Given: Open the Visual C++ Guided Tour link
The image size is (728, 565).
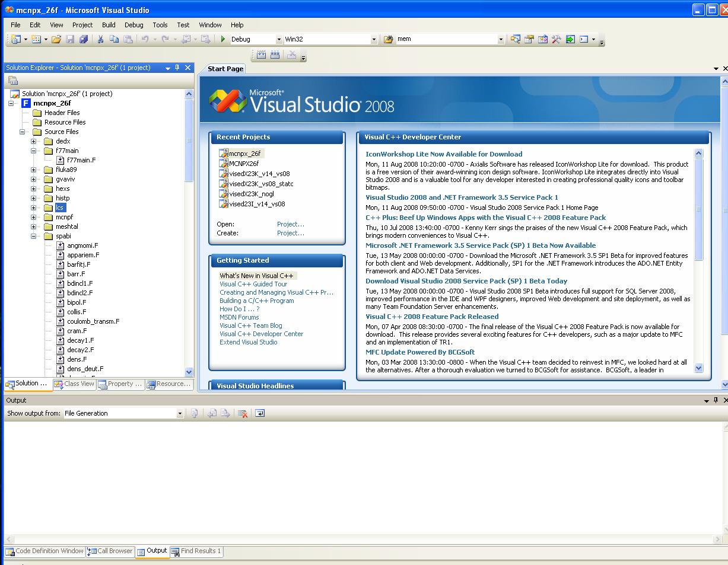Looking at the screenshot, I should click(x=253, y=284).
